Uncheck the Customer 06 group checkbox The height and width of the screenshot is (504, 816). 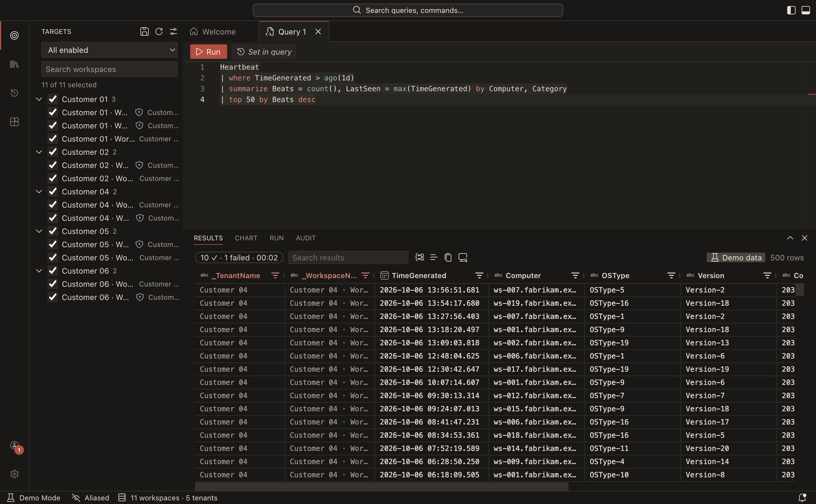coord(53,271)
